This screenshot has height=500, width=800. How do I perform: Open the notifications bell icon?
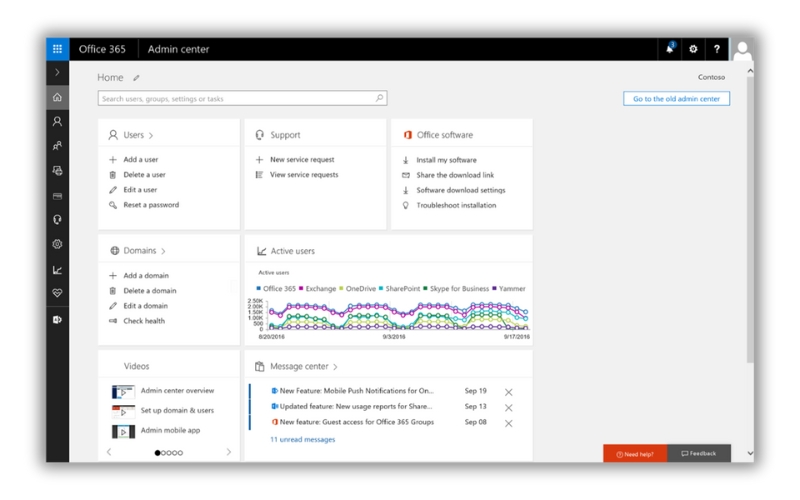click(670, 48)
